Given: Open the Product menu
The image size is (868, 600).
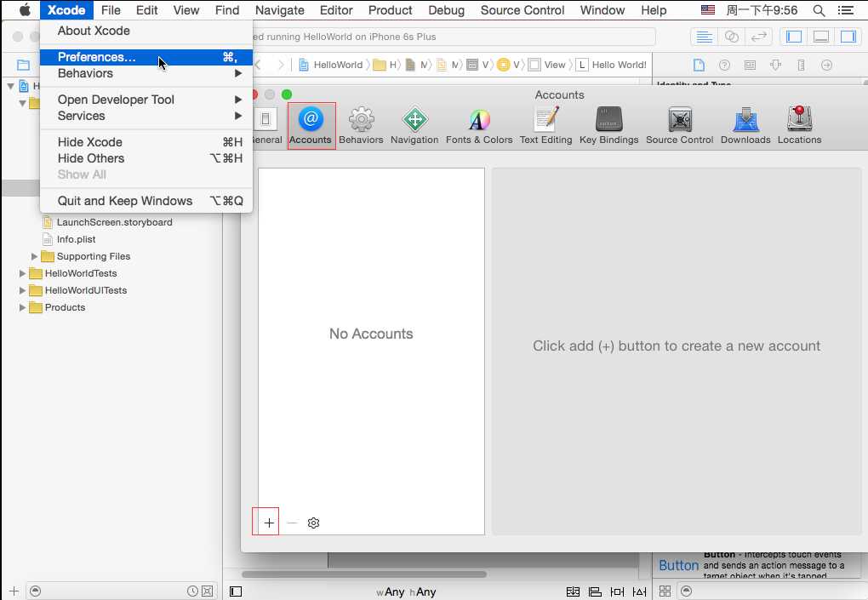Looking at the screenshot, I should tap(391, 10).
